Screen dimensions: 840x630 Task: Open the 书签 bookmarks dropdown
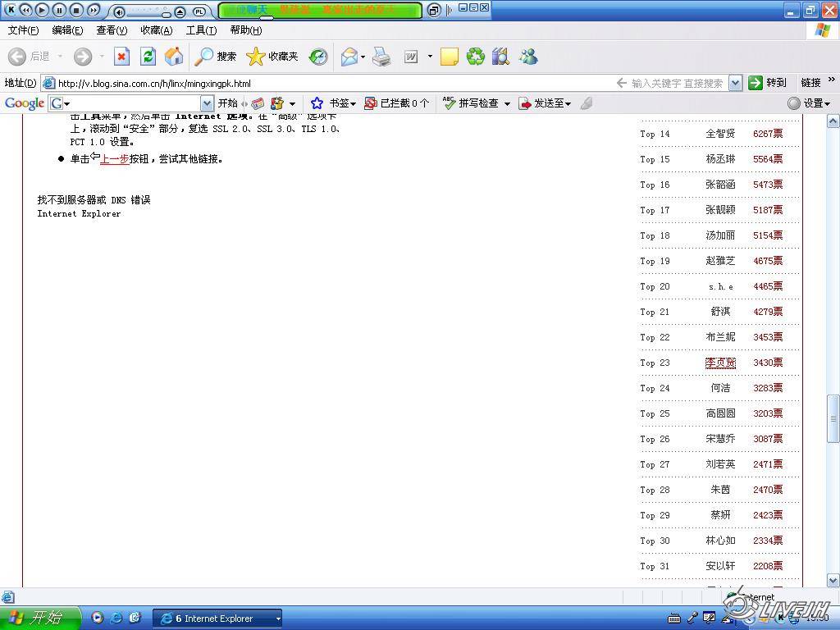tap(333, 103)
